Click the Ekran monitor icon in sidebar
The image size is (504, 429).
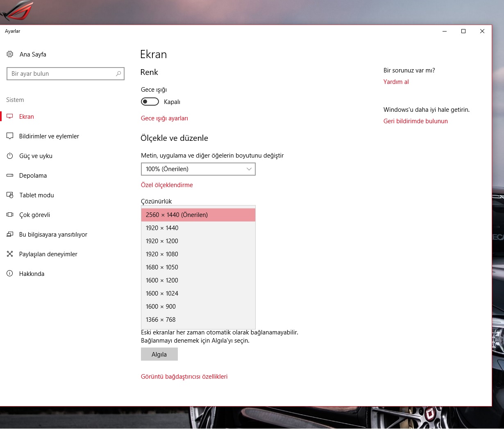point(10,117)
